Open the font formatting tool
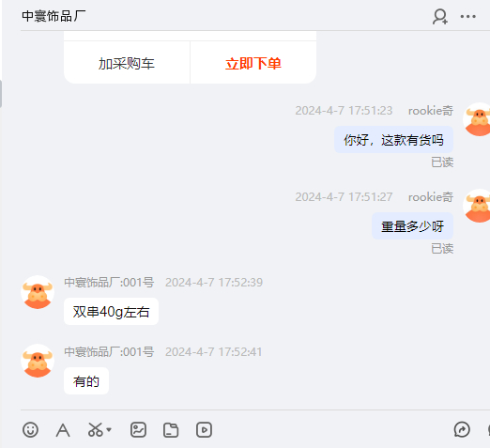Screen dimensions: 490x448 coord(63,430)
